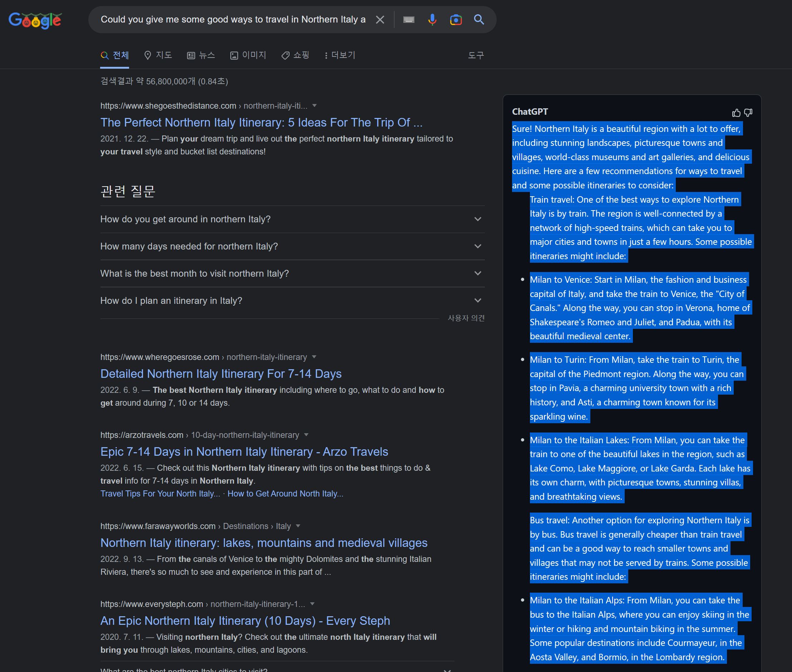The image size is (792, 672).
Task: Thumbs up the ChatGPT answer
Action: (736, 113)
